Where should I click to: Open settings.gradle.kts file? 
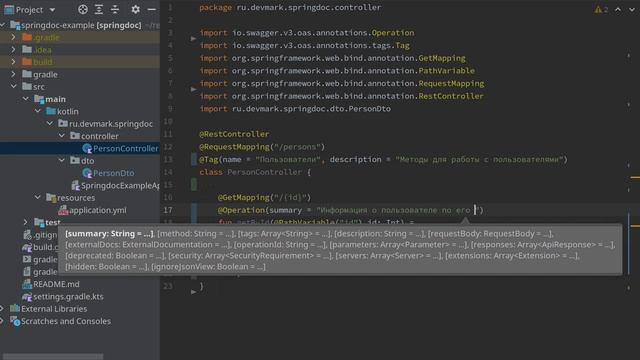[68, 296]
